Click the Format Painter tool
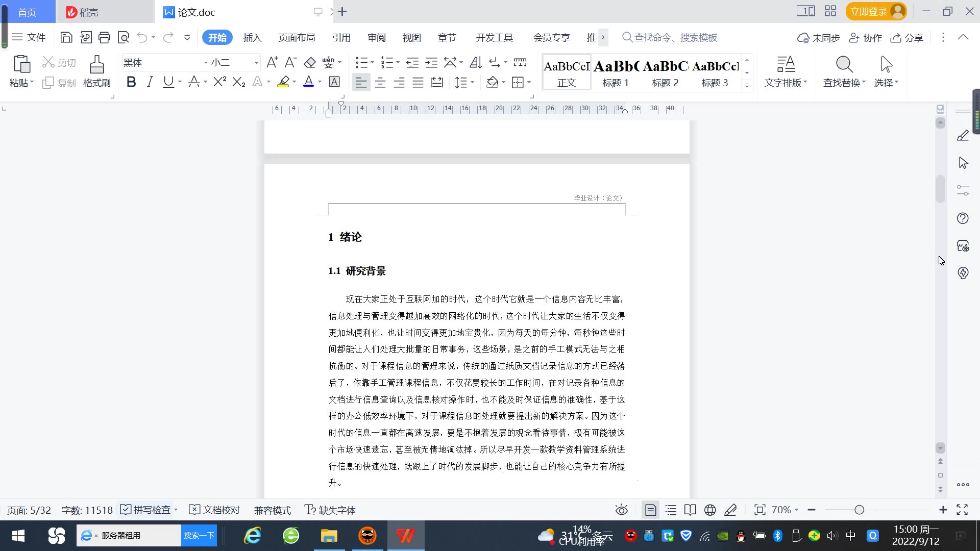Screen dimensions: 980x551 (x=96, y=71)
